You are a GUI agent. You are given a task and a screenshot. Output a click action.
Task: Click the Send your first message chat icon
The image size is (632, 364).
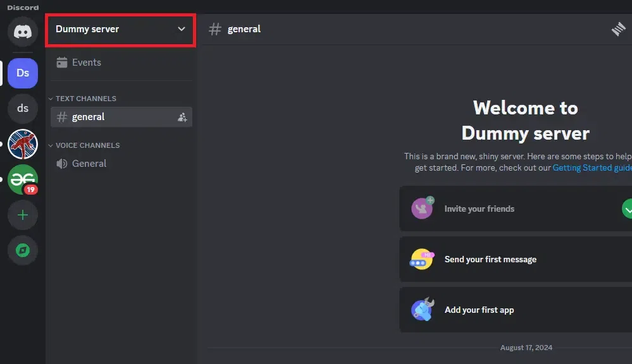(x=421, y=259)
